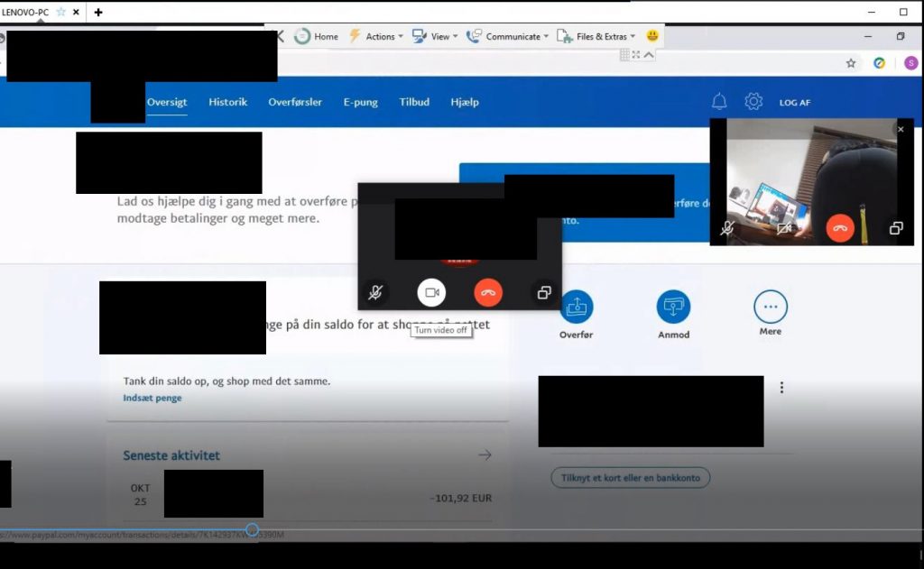This screenshot has width=924, height=569.
Task: Click the smiley feedback icon
Action: [652, 36]
